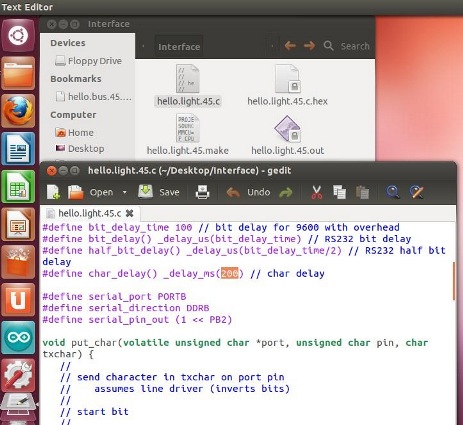This screenshot has width=463, height=425.
Task: Open hello.bus.45 bookmark in sidebar
Action: 93,97
